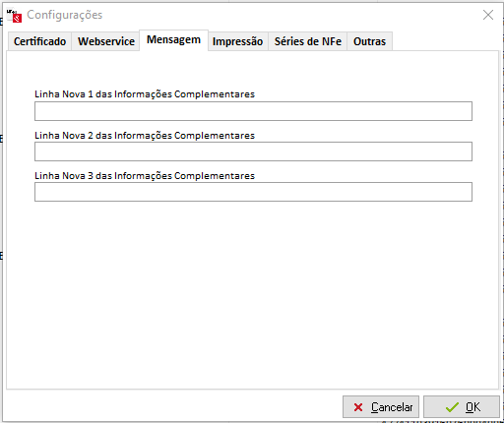Viewport: 504px width, 423px height.
Task: Click the Linha Nova 2 das Informações label
Action: [x=145, y=136]
